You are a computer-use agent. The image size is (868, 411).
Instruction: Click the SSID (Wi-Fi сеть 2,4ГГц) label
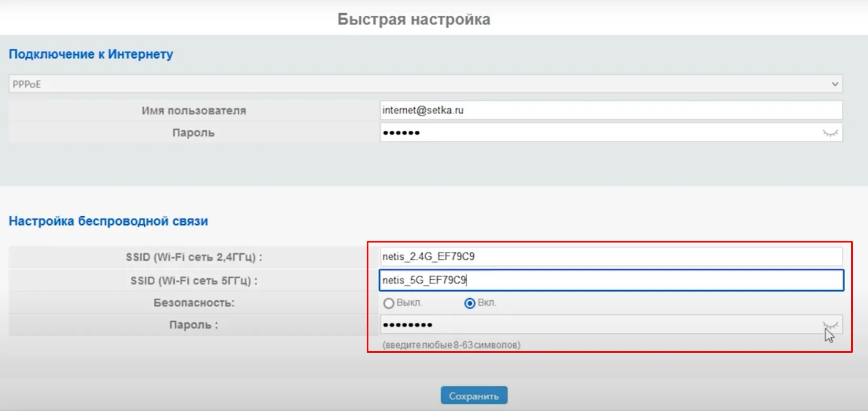coord(194,257)
